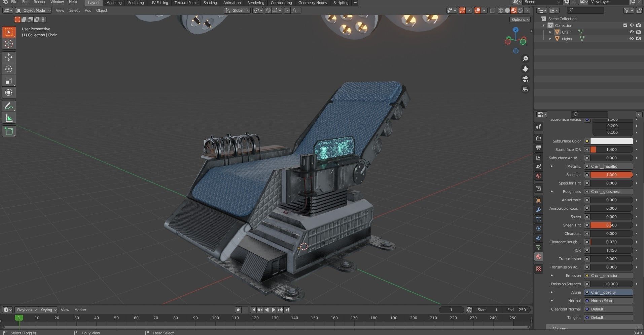Choose the Rotate tool
The height and width of the screenshot is (335, 644).
point(9,69)
